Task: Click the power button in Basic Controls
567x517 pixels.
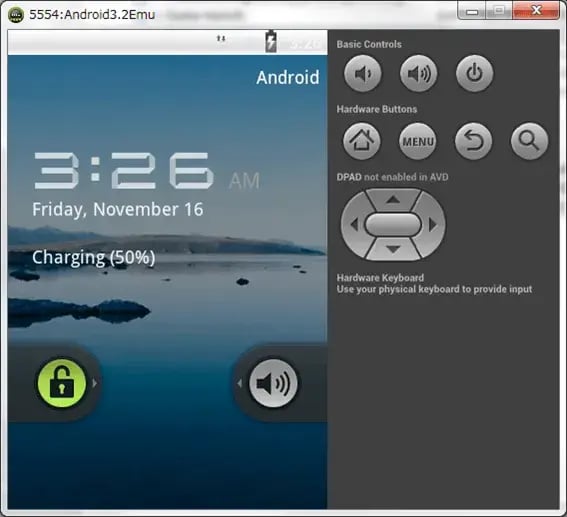Action: tap(474, 74)
